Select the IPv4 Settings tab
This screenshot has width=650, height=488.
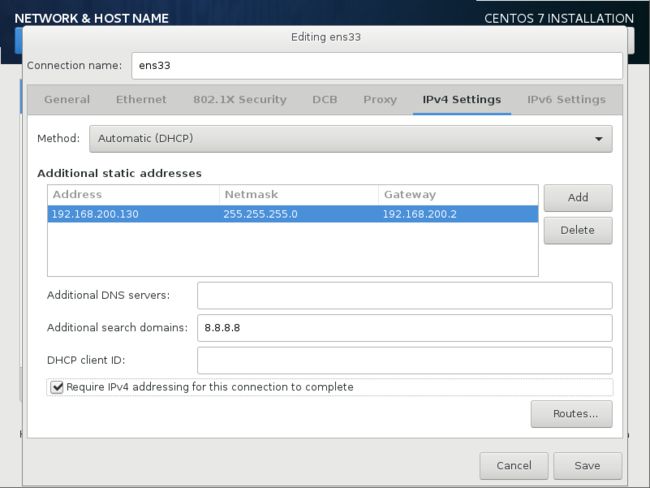coord(462,100)
